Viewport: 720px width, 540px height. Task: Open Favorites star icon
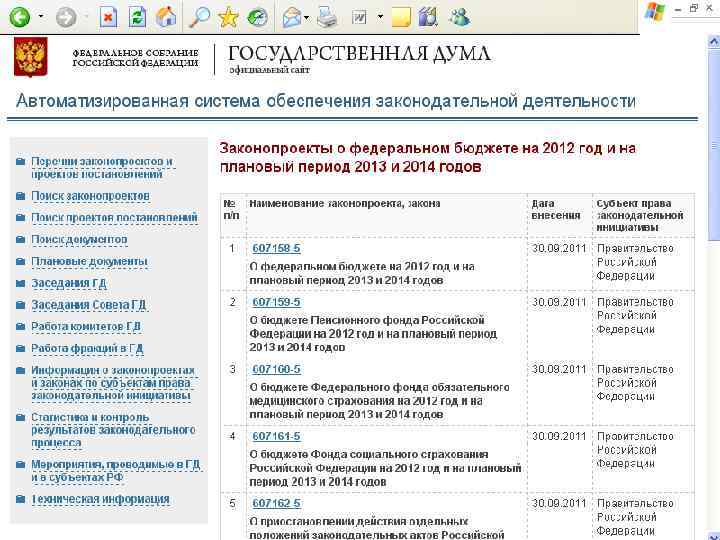click(228, 17)
